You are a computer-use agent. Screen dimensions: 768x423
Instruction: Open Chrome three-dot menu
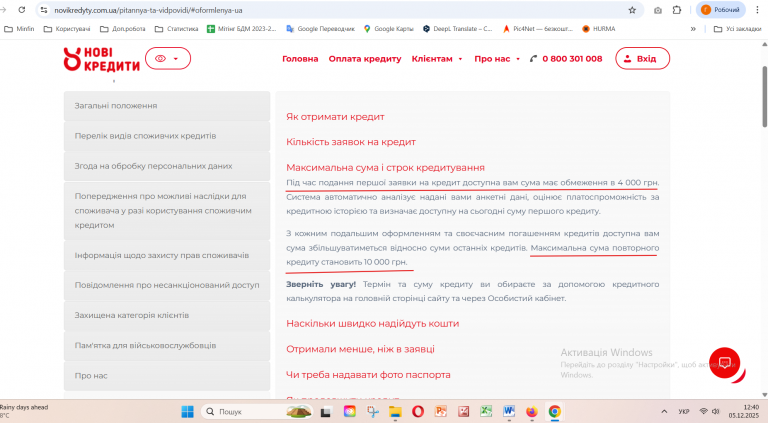pyautogui.click(x=757, y=10)
